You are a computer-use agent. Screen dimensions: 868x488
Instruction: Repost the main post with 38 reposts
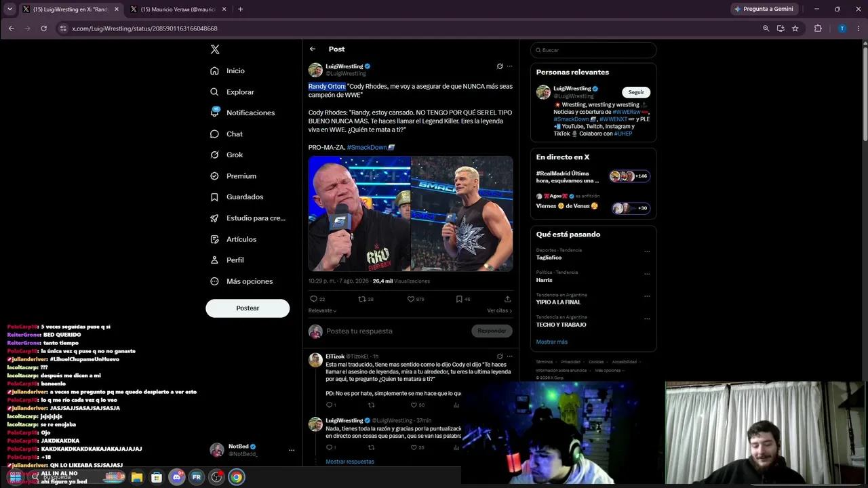click(361, 299)
